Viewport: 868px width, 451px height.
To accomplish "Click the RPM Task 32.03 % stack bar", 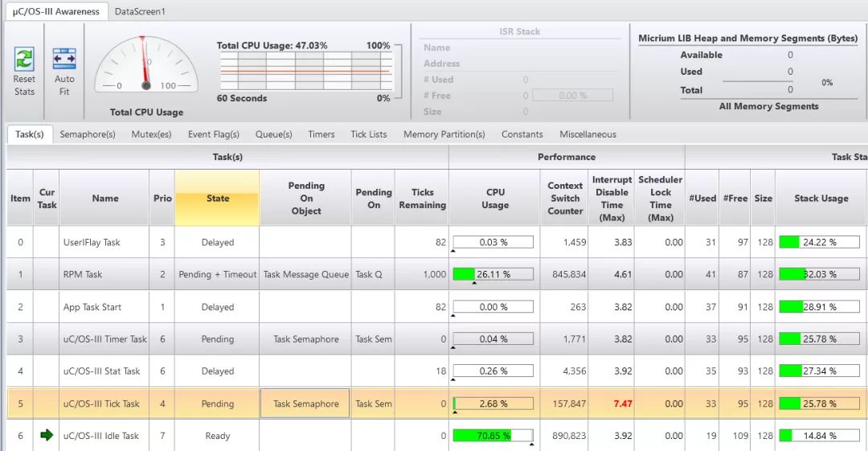I will tap(819, 274).
